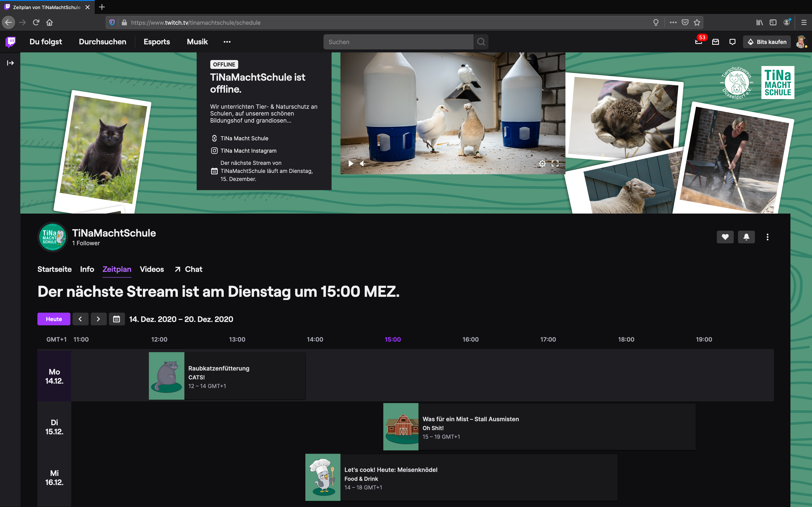Open the notifications inbox icon
This screenshot has width=812, height=507.
[715, 42]
